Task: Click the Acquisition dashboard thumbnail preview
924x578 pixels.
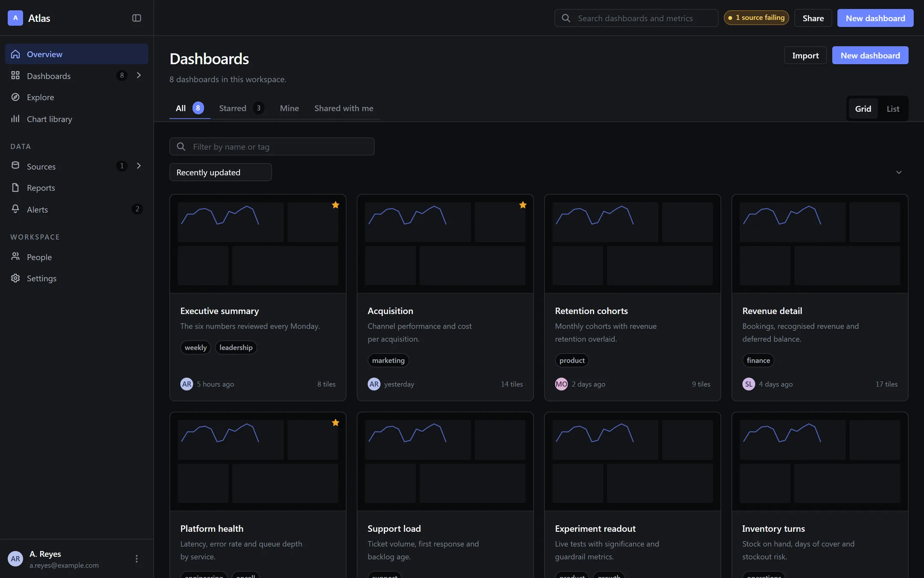Action: (445, 244)
